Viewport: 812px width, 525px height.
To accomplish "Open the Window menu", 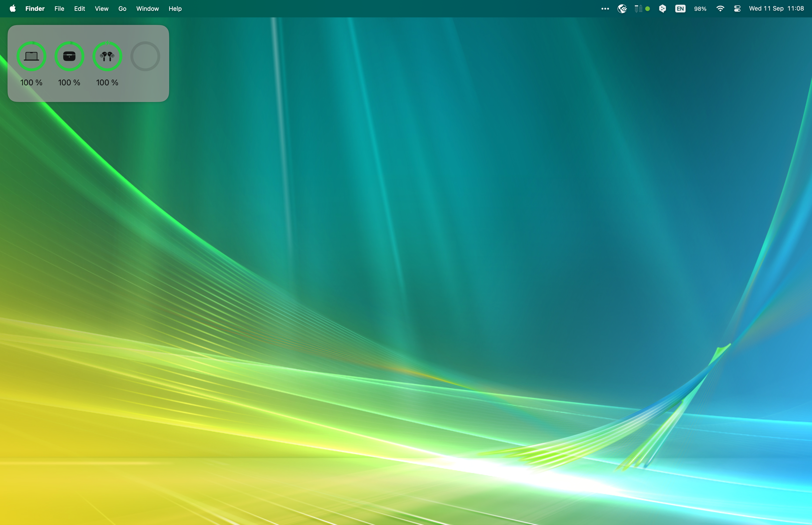I will click(x=147, y=8).
